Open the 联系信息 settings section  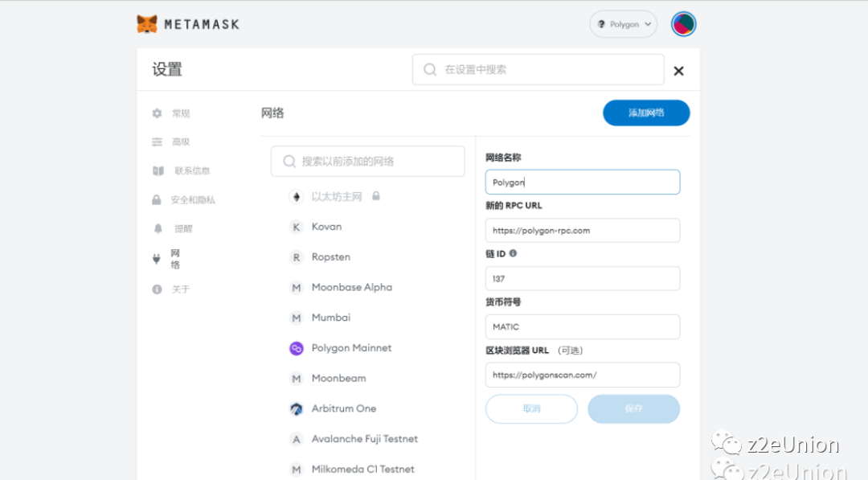190,170
